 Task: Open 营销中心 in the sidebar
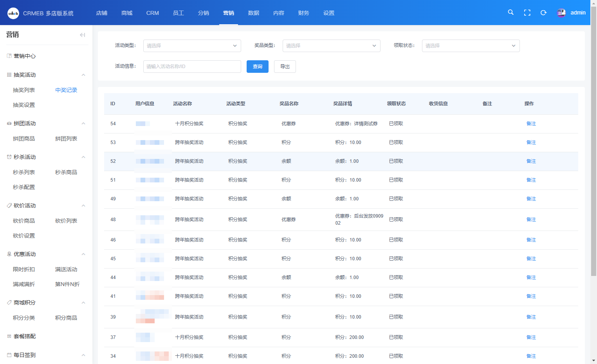[x=25, y=56]
